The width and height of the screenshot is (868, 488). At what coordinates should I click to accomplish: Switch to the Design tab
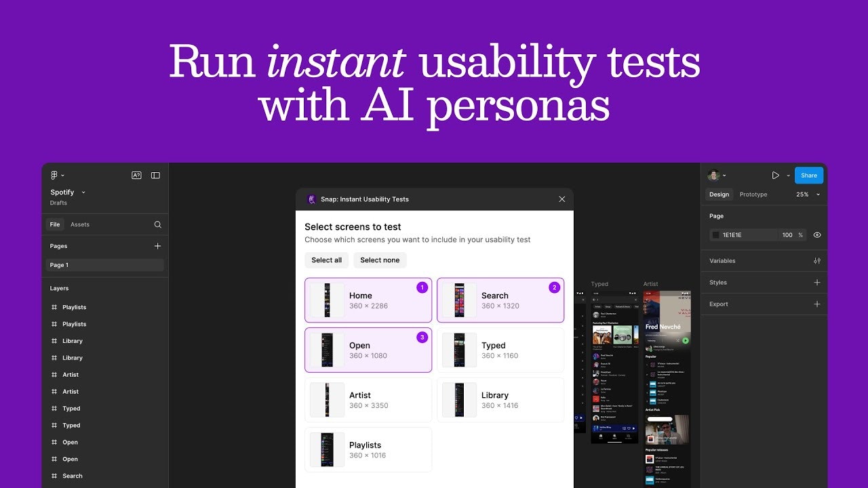[x=719, y=195]
